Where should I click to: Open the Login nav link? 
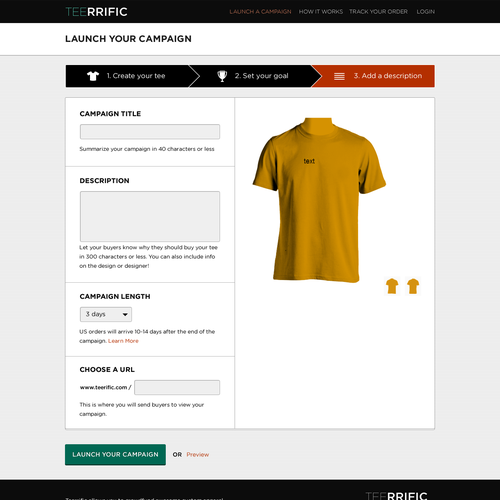coord(426,12)
